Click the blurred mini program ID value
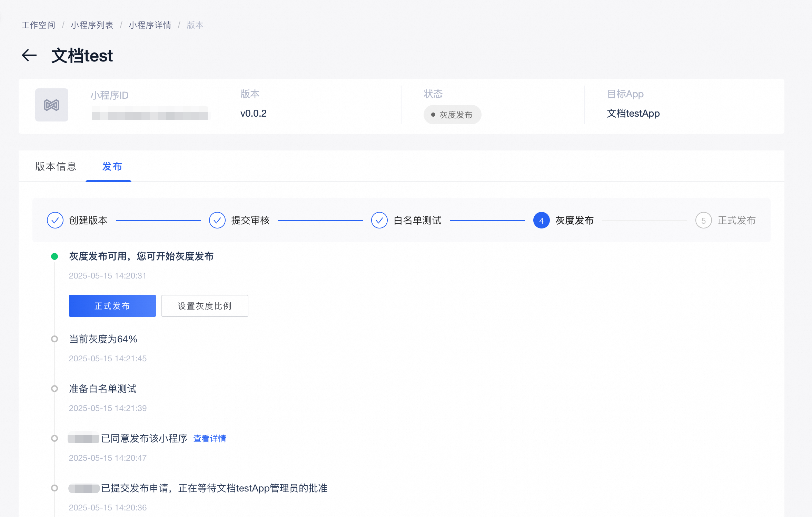The width and height of the screenshot is (812, 517). click(x=149, y=114)
